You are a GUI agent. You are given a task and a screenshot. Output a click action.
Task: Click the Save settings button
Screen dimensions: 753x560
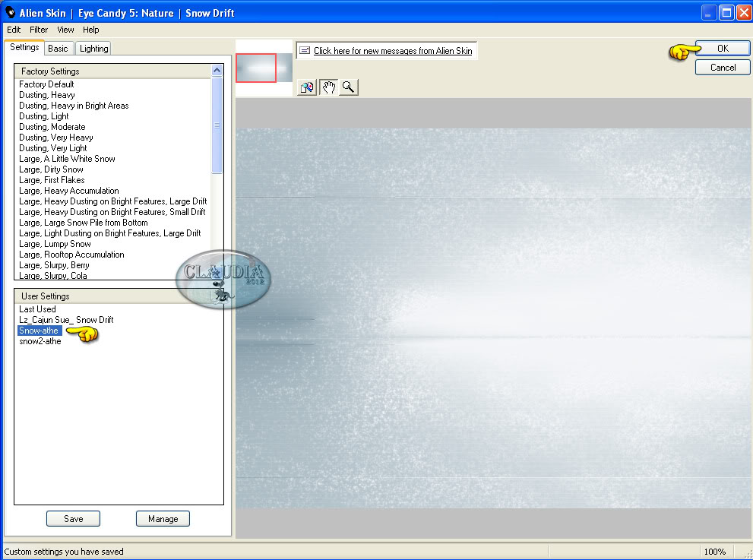click(73, 519)
